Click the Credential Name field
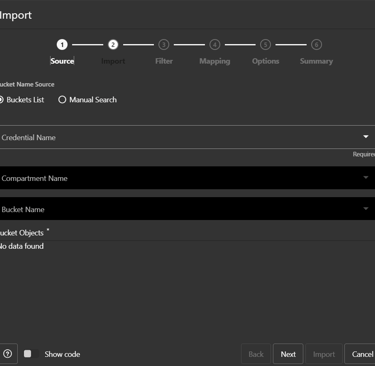 (187, 137)
